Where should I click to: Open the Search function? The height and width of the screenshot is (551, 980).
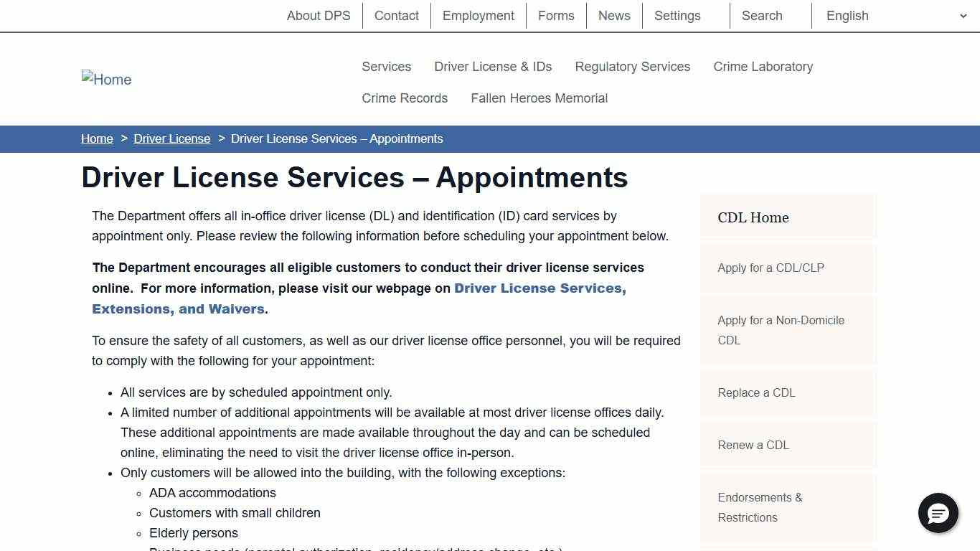pos(761,15)
